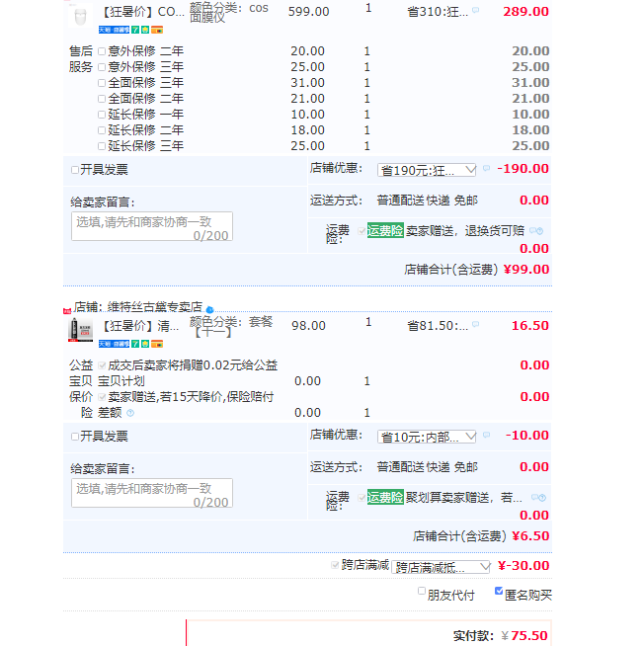Check the 意外保修 二年 warranty option
This screenshot has width=644, height=646.
click(x=102, y=51)
